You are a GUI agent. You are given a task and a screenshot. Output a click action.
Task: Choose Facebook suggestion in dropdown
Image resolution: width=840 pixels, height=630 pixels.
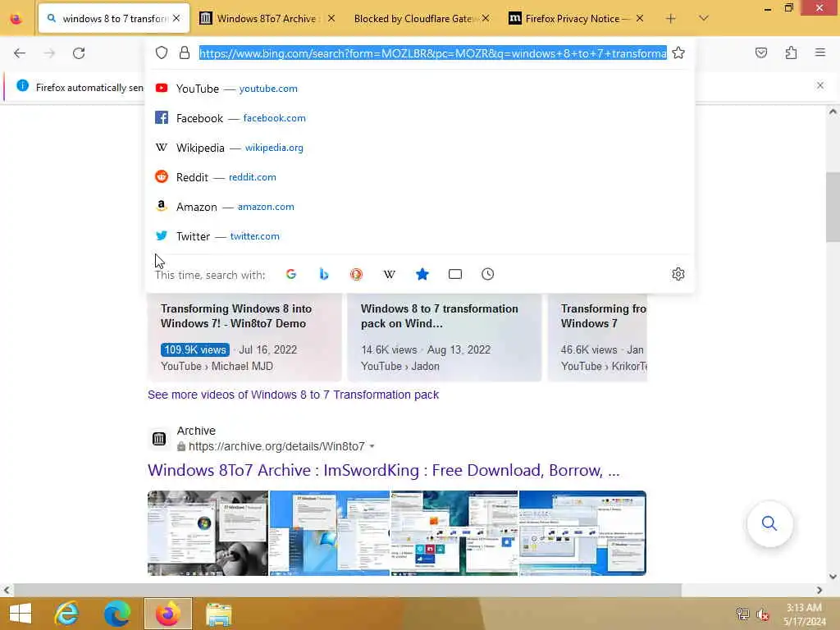pyautogui.click(x=419, y=118)
